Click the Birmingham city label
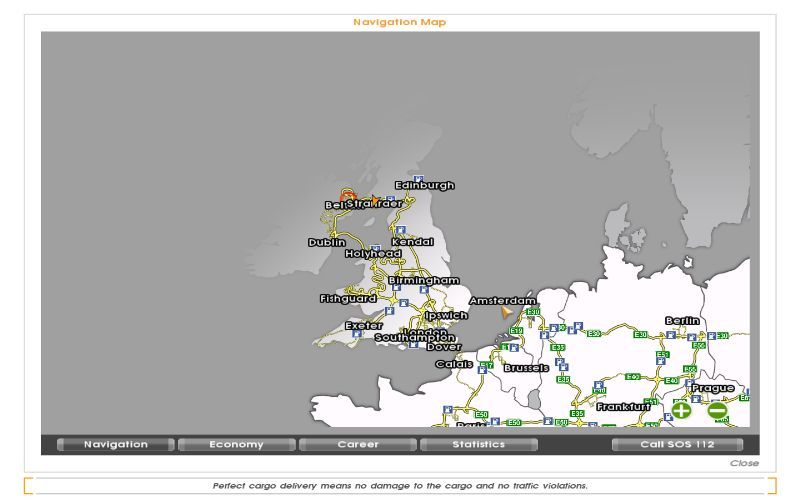The image size is (800, 500). coord(424,280)
